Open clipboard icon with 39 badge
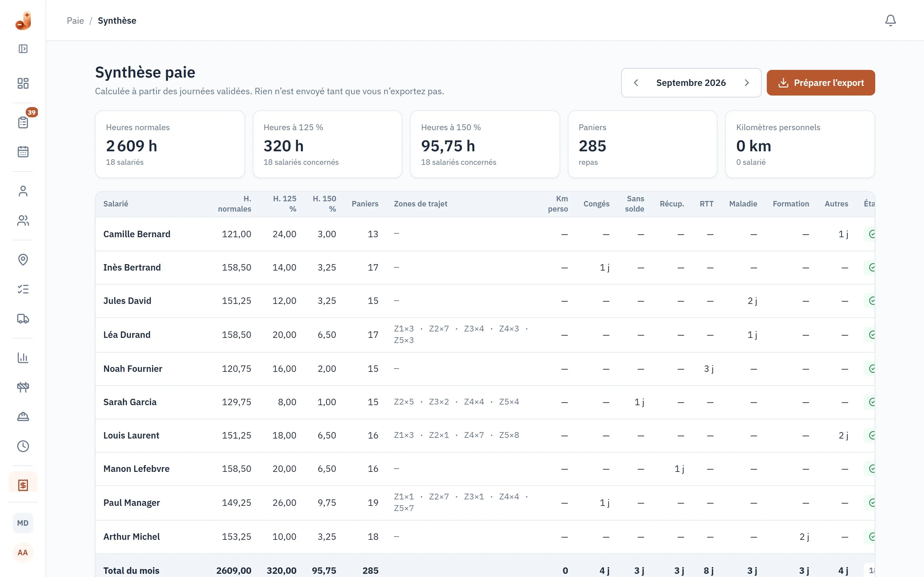 coord(23,122)
